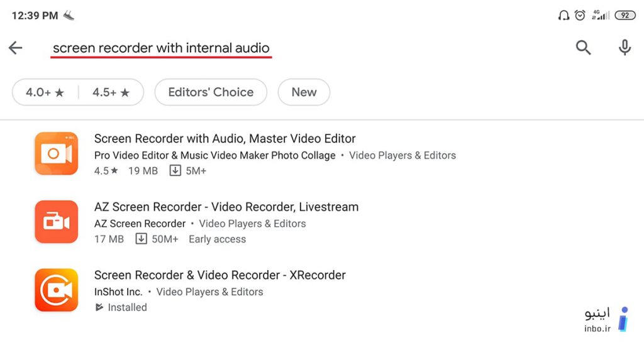
Task: Tap the 17 MB size label
Action: pyautogui.click(x=109, y=239)
